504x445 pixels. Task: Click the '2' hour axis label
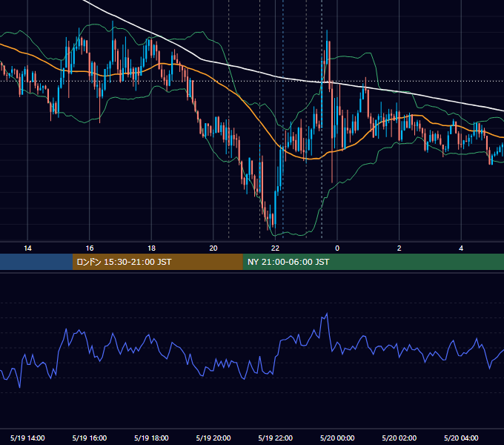click(399, 248)
